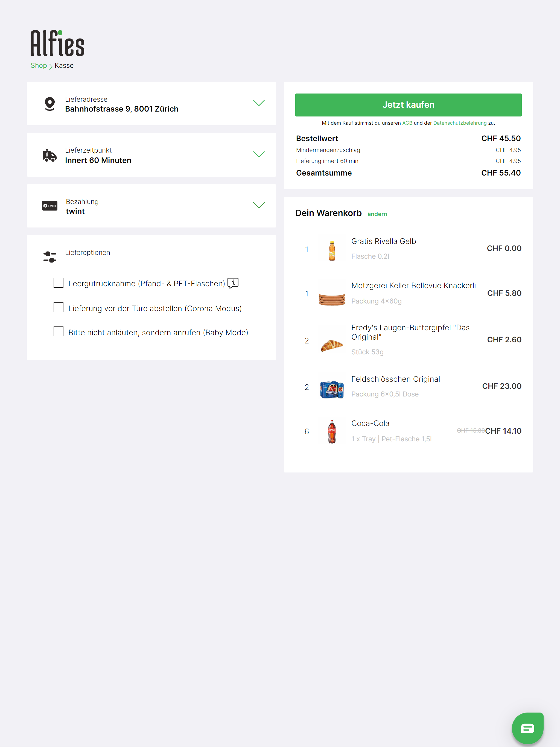Click Fredy's Laugen-Buttergipfel product name

coord(410,332)
